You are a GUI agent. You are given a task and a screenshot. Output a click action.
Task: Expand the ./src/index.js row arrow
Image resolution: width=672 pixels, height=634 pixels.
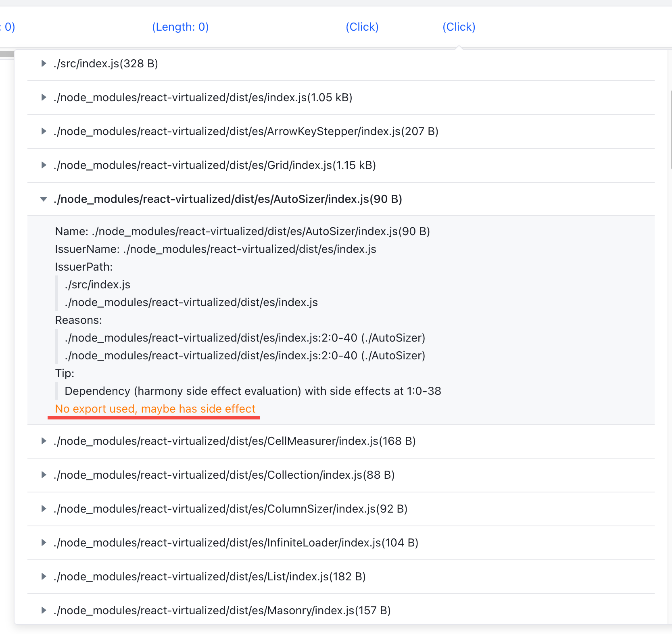pos(44,63)
